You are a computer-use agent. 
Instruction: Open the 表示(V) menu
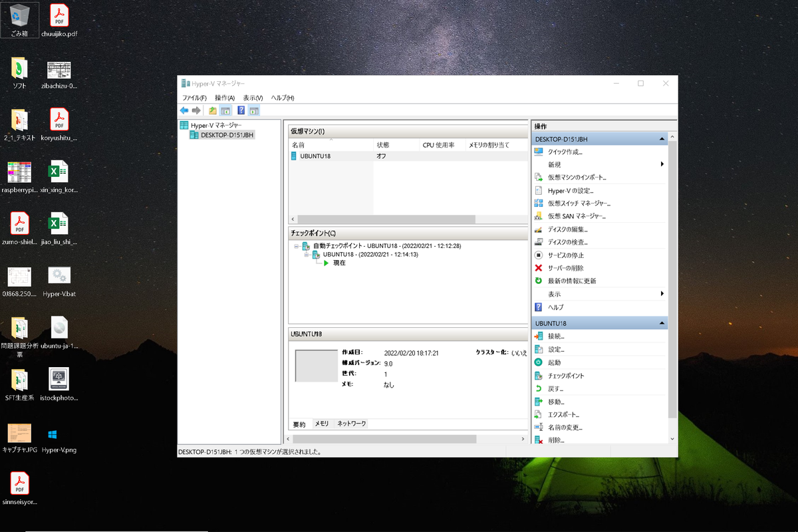pos(253,98)
